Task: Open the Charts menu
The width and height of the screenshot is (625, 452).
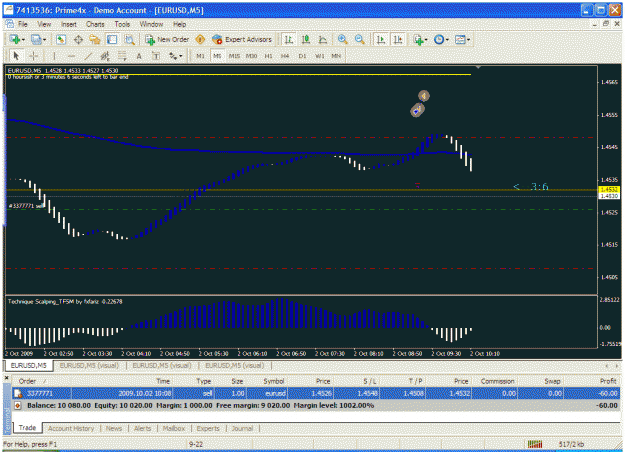Action: 95,24
